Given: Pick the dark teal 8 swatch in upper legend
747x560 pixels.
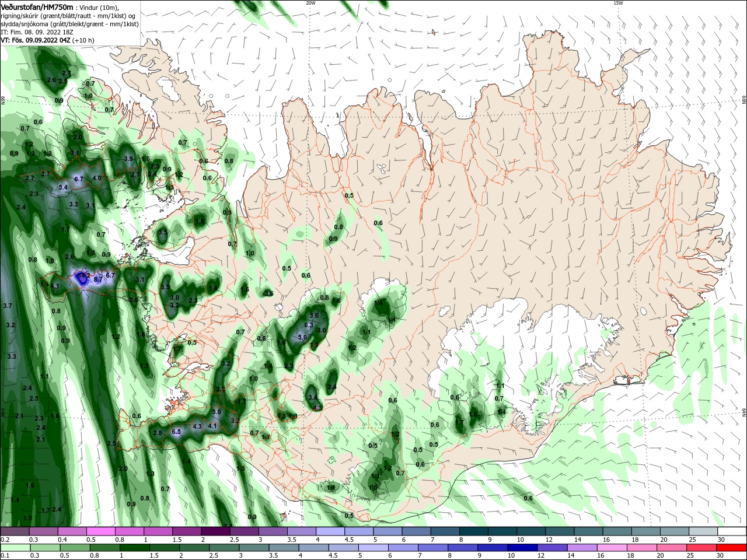Looking at the screenshot, I should coord(474,531).
